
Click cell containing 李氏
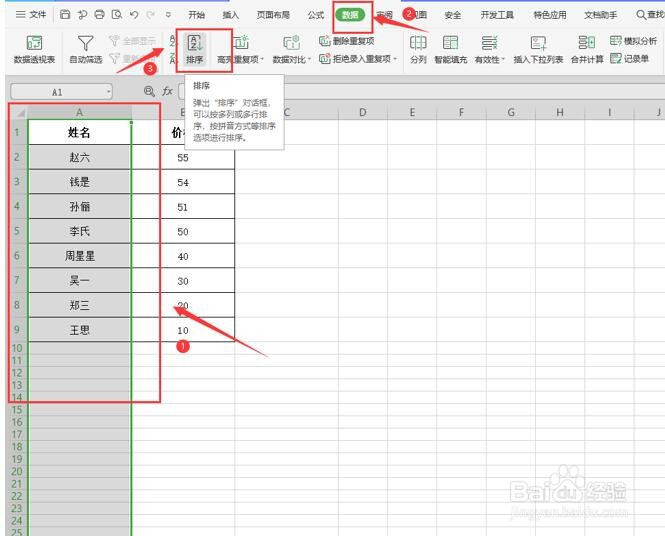pos(80,231)
